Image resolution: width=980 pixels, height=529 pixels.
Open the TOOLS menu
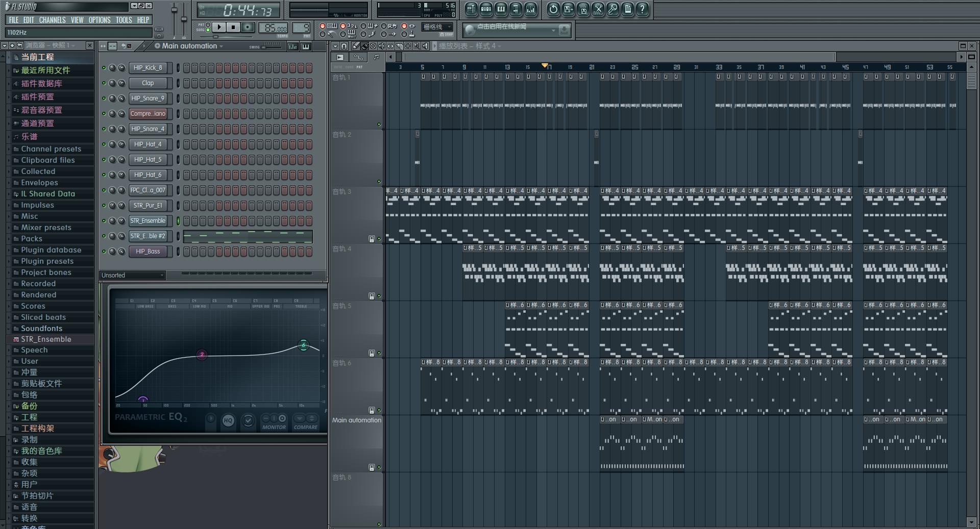124,20
